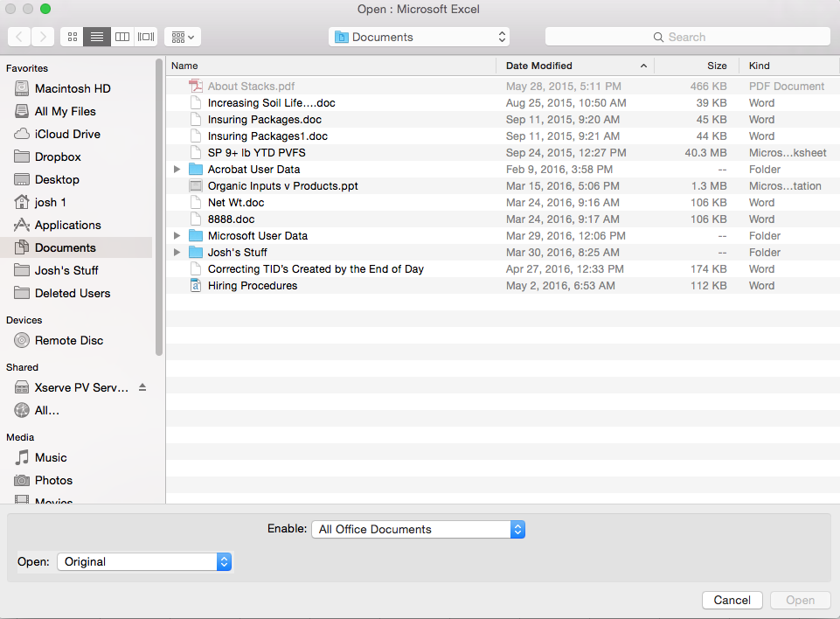
Task: Click the Cancel button
Action: pos(732,601)
